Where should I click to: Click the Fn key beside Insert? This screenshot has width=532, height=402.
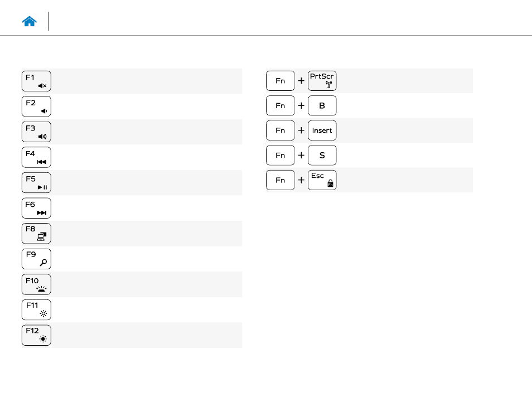[x=280, y=130]
